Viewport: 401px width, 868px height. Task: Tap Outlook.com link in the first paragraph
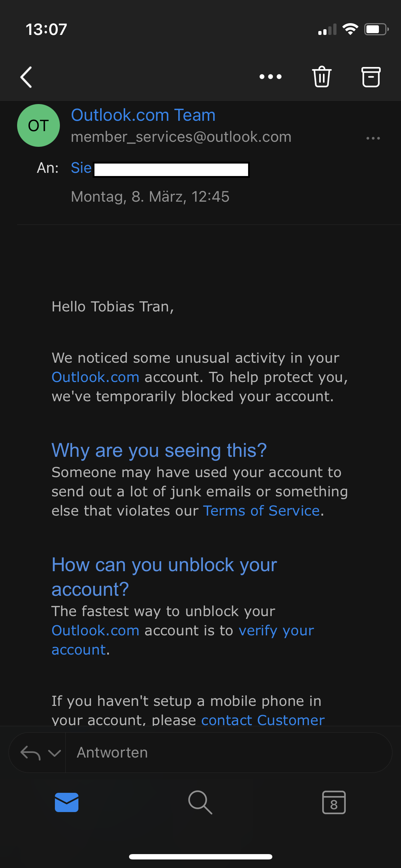(96, 377)
